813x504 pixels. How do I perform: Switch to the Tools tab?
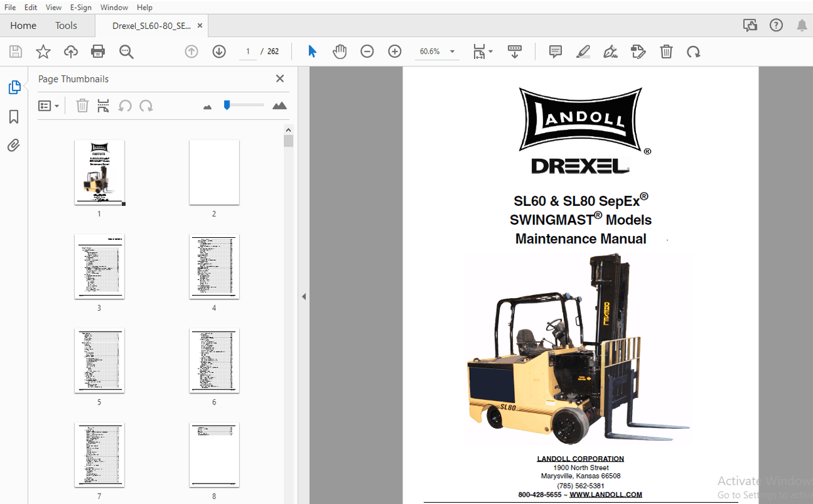pyautogui.click(x=66, y=26)
